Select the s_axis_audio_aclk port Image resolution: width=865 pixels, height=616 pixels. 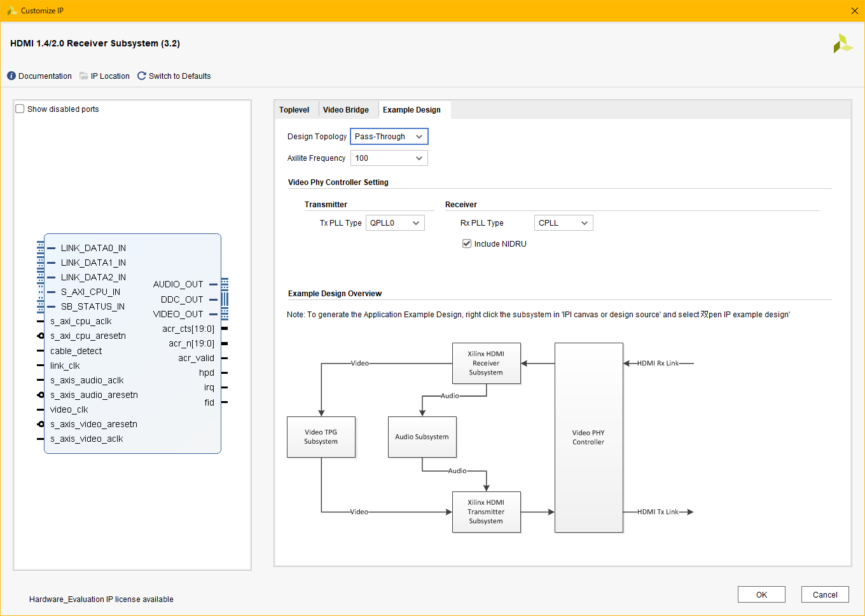86,380
